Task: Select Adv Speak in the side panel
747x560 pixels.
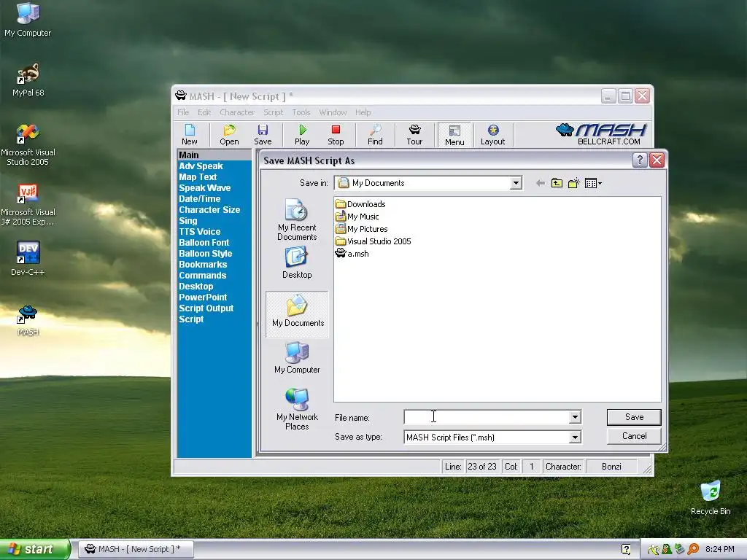Action: [201, 166]
